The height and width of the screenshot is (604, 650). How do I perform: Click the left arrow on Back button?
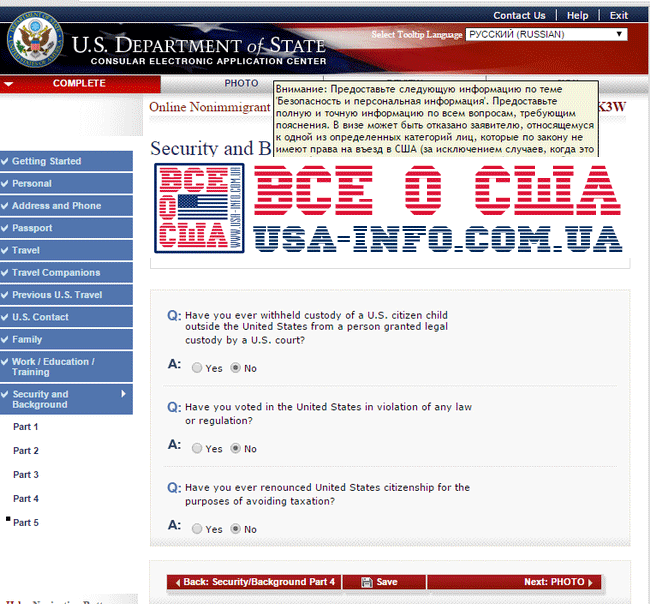177,582
